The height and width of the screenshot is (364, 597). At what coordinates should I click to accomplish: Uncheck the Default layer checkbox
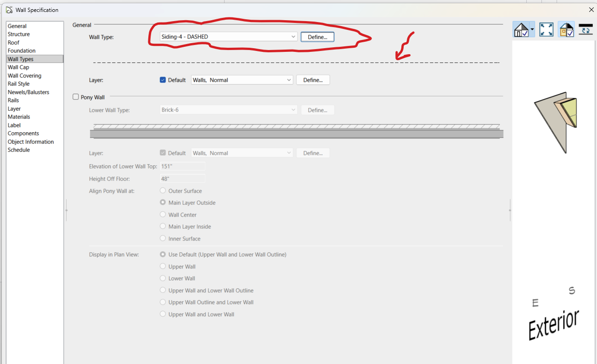(x=163, y=80)
